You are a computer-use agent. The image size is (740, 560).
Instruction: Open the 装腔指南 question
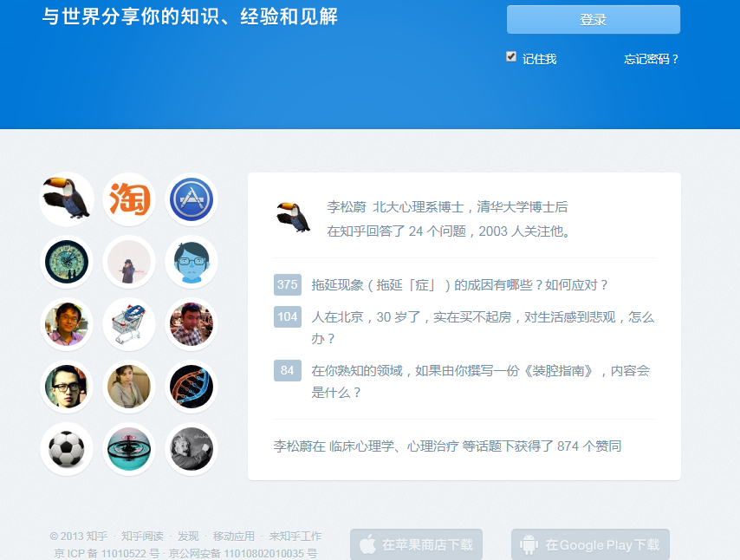480,381
